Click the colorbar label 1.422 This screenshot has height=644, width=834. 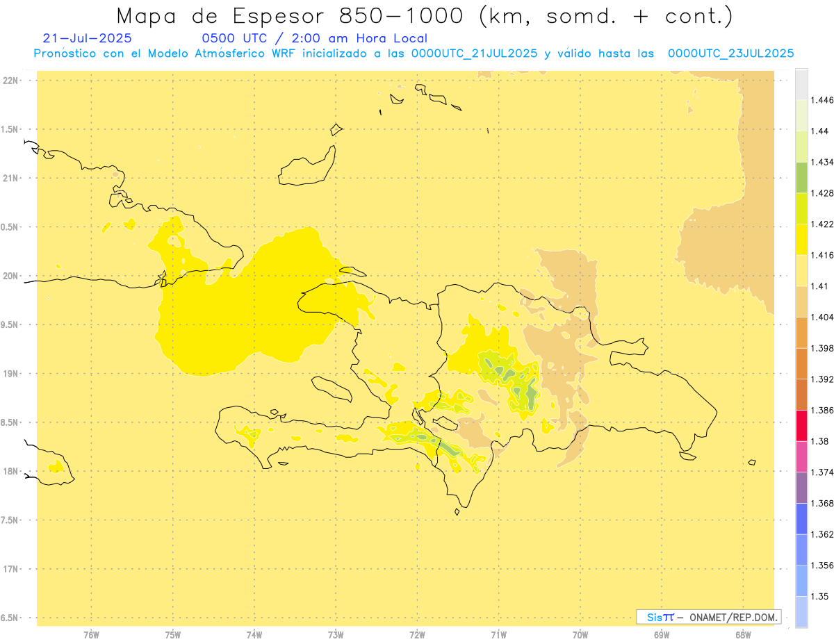(822, 224)
